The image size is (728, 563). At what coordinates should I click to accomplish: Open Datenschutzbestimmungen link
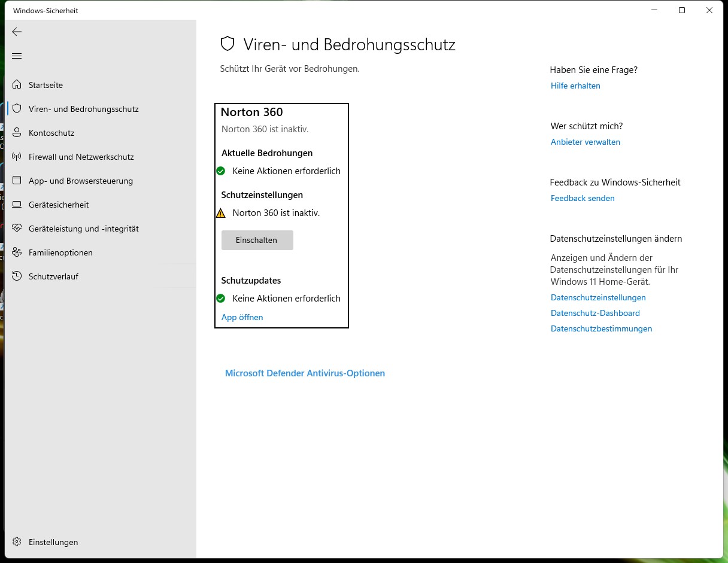(601, 328)
